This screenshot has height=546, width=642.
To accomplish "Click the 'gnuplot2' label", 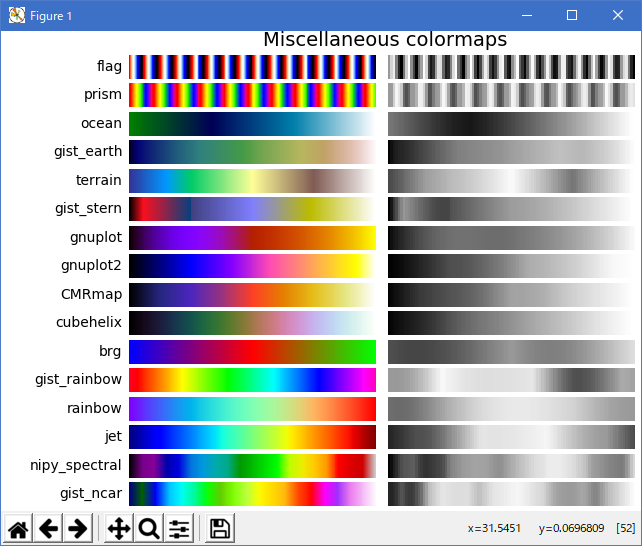I will tap(91, 266).
